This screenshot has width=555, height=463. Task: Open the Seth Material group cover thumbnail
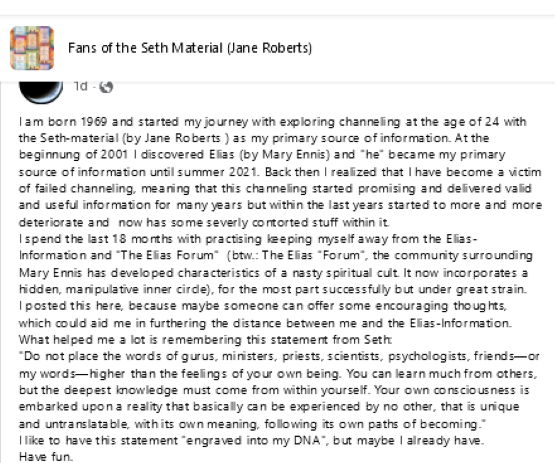click(32, 48)
